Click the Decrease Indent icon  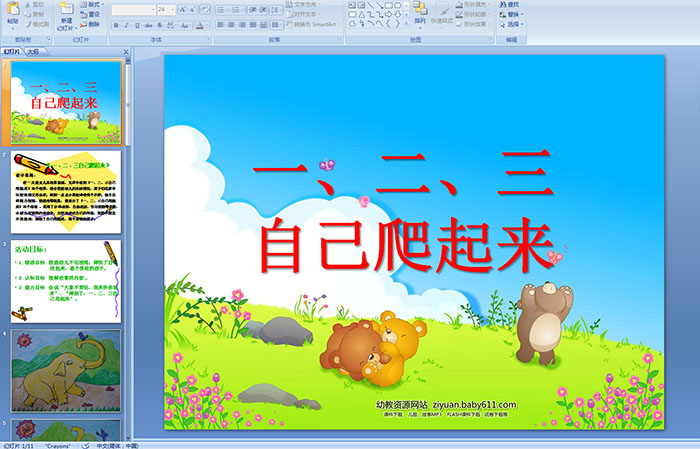tap(253, 10)
